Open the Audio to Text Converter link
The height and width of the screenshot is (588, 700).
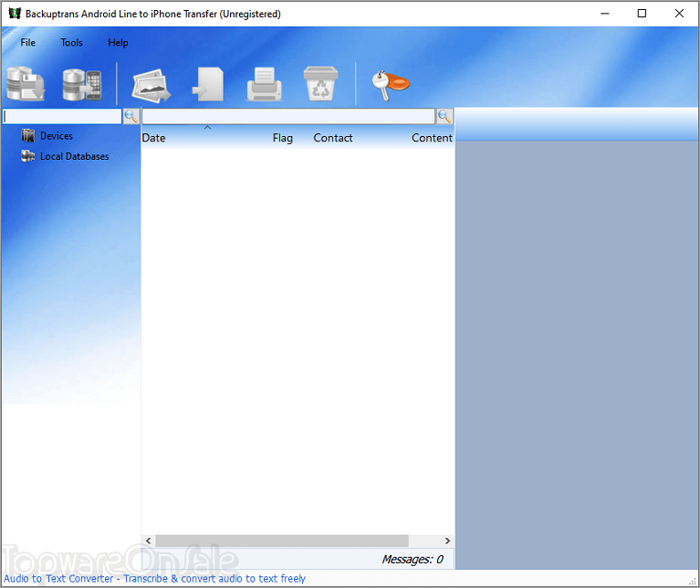154,579
